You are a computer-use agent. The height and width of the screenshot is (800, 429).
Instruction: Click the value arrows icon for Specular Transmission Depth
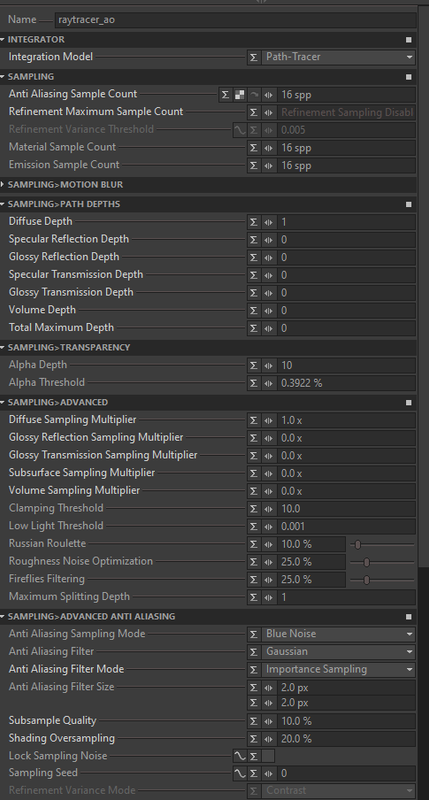(x=269, y=275)
